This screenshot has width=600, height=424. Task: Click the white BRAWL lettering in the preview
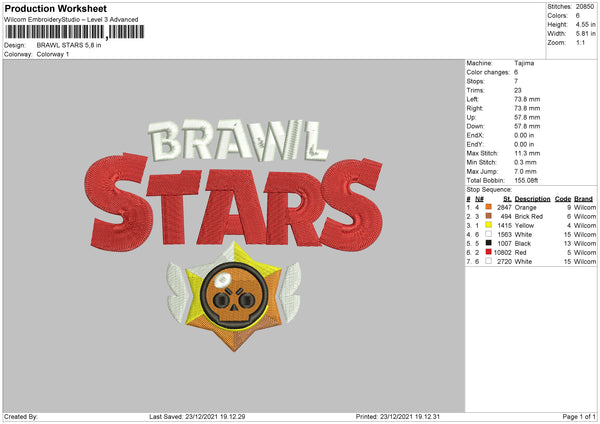pos(238,140)
